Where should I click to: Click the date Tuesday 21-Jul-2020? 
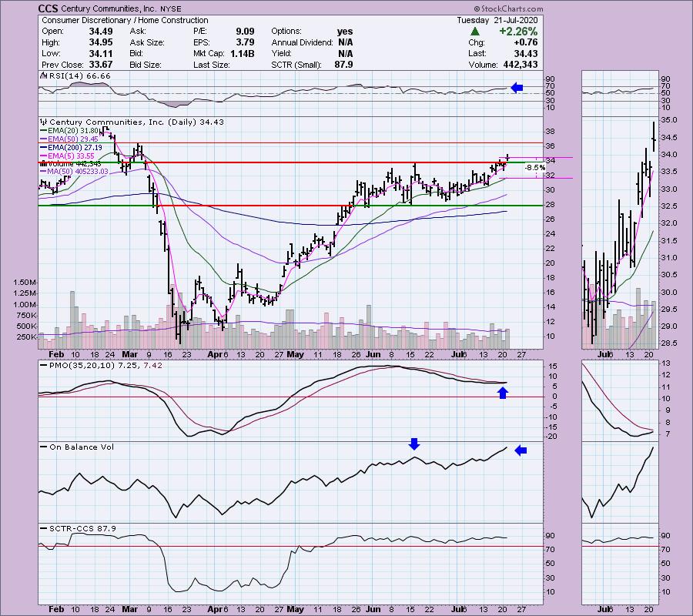click(x=497, y=20)
